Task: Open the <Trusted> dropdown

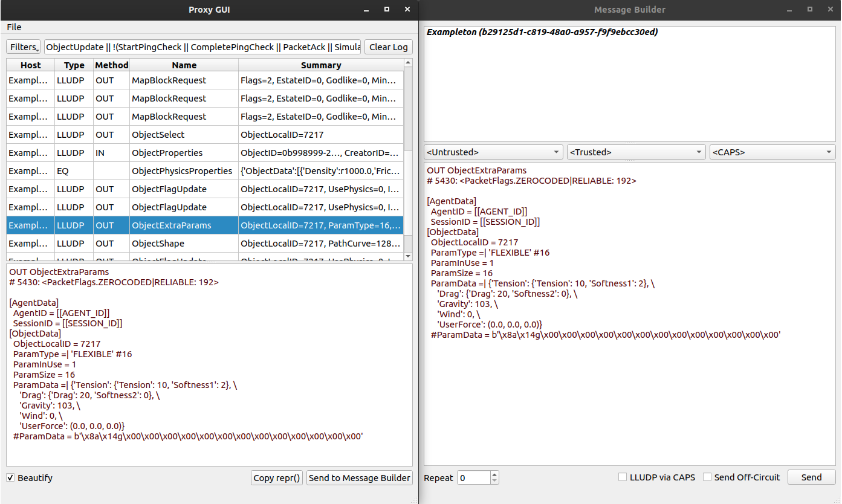Action: pos(636,152)
